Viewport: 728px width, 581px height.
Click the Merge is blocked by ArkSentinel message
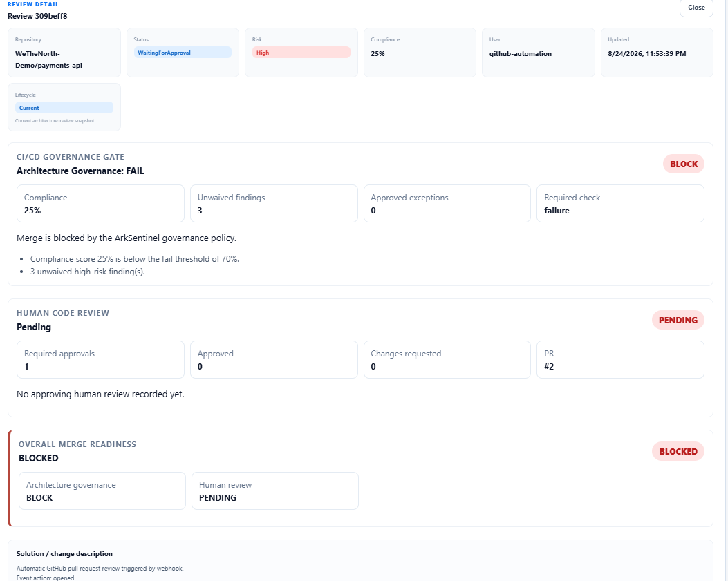coord(127,238)
